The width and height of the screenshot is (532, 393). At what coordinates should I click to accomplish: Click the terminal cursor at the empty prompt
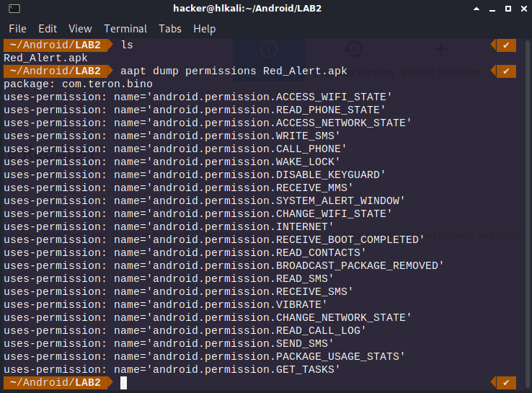tap(123, 383)
